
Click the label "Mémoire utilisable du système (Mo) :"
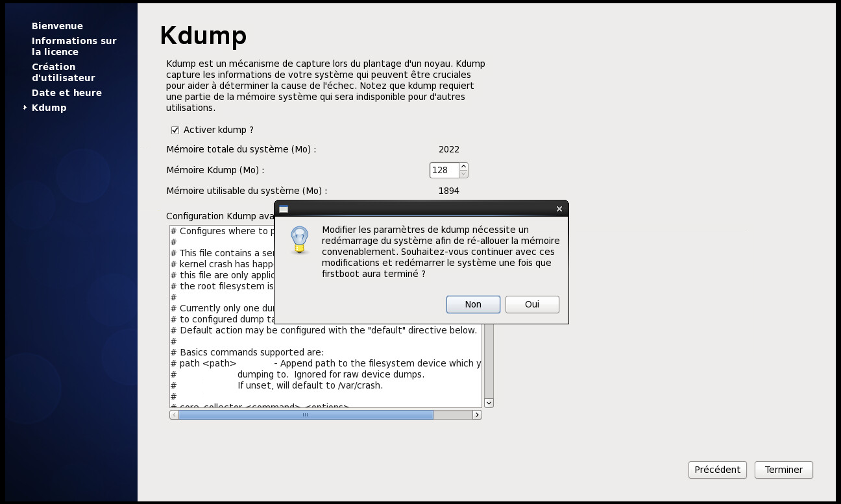[247, 191]
